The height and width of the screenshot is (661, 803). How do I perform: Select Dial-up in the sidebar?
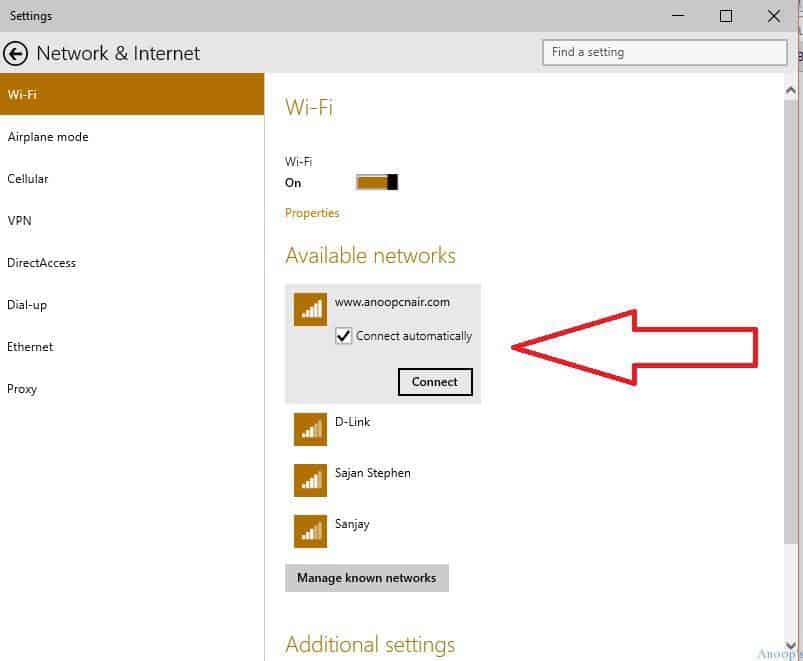click(27, 305)
